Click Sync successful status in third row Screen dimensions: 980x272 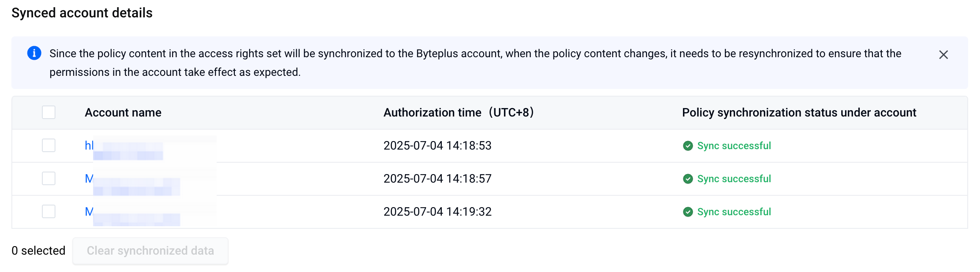(x=734, y=212)
